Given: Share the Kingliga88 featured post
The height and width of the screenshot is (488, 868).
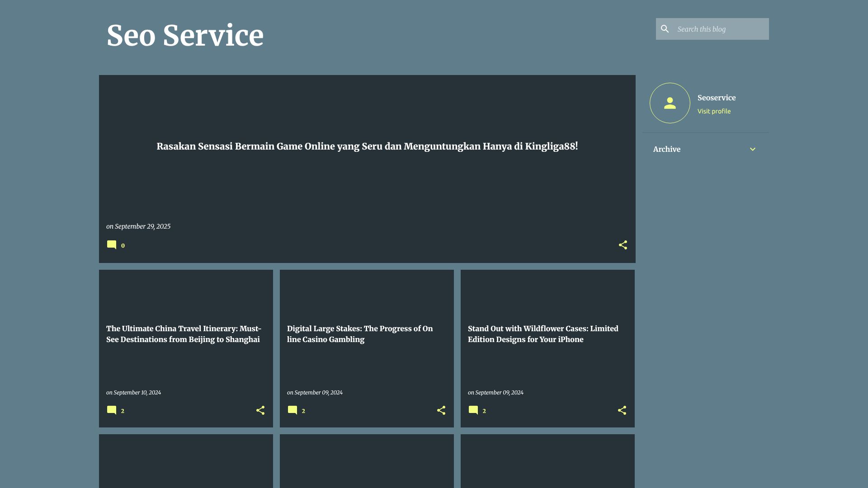Looking at the screenshot, I should click(x=623, y=245).
